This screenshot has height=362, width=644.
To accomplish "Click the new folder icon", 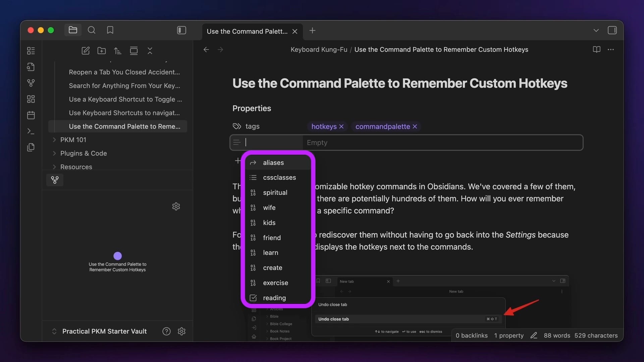I will tap(102, 51).
